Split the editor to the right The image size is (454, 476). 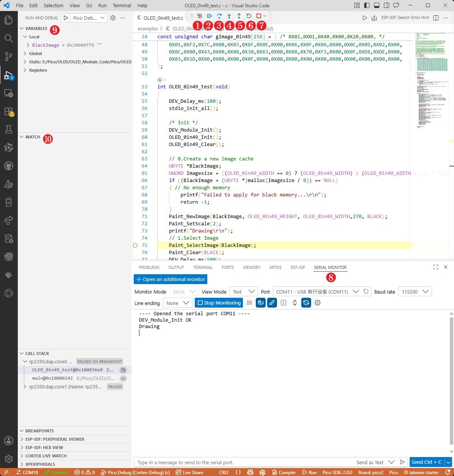tap(436, 18)
